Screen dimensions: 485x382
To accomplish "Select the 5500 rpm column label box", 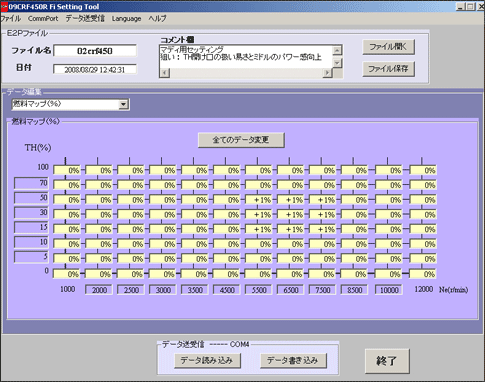I will coord(259,290).
